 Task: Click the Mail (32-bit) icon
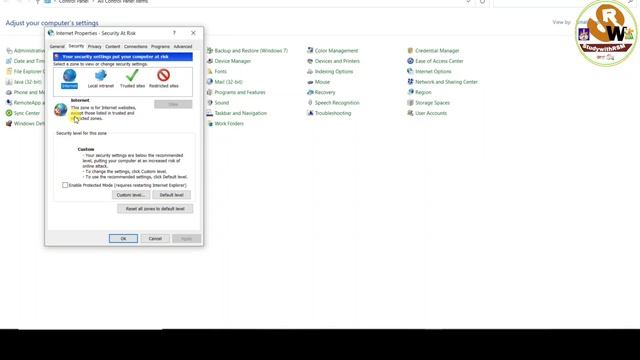[x=209, y=82]
